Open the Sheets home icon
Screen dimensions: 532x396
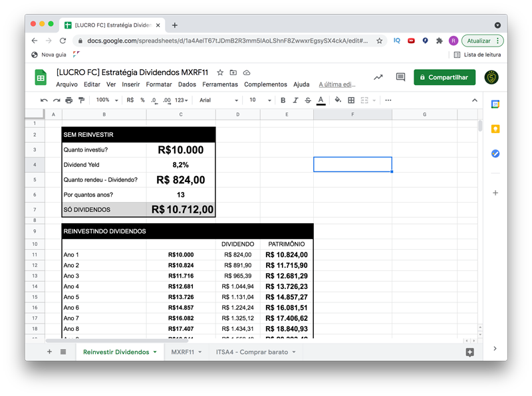41,77
